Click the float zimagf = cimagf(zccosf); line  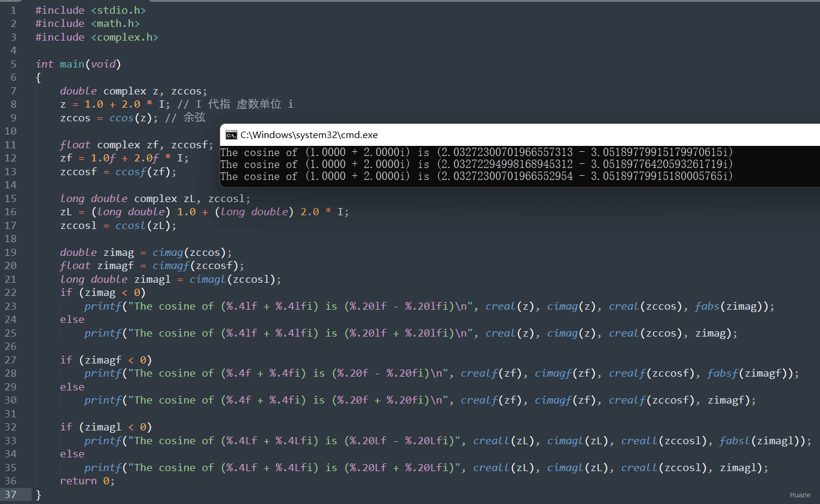click(x=152, y=265)
